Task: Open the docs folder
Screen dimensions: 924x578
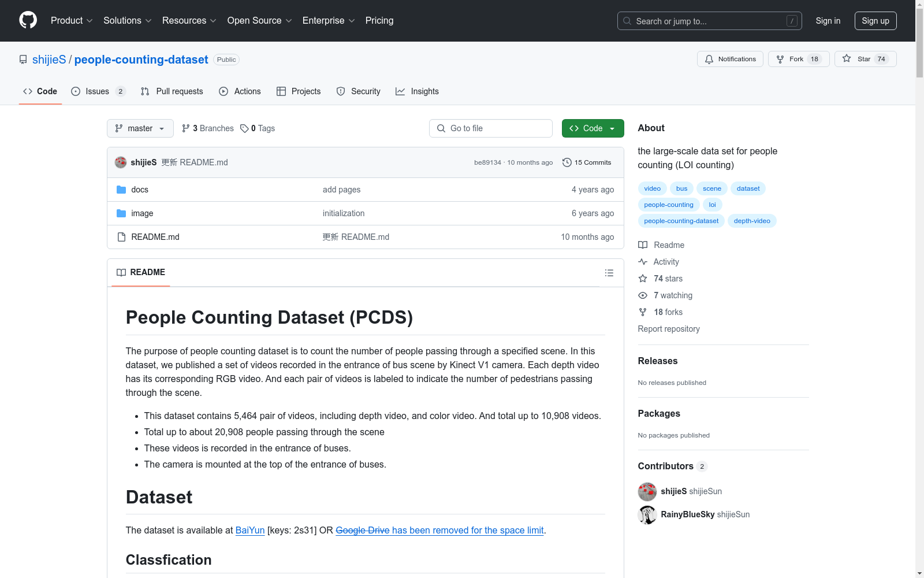Action: pyautogui.click(x=140, y=190)
